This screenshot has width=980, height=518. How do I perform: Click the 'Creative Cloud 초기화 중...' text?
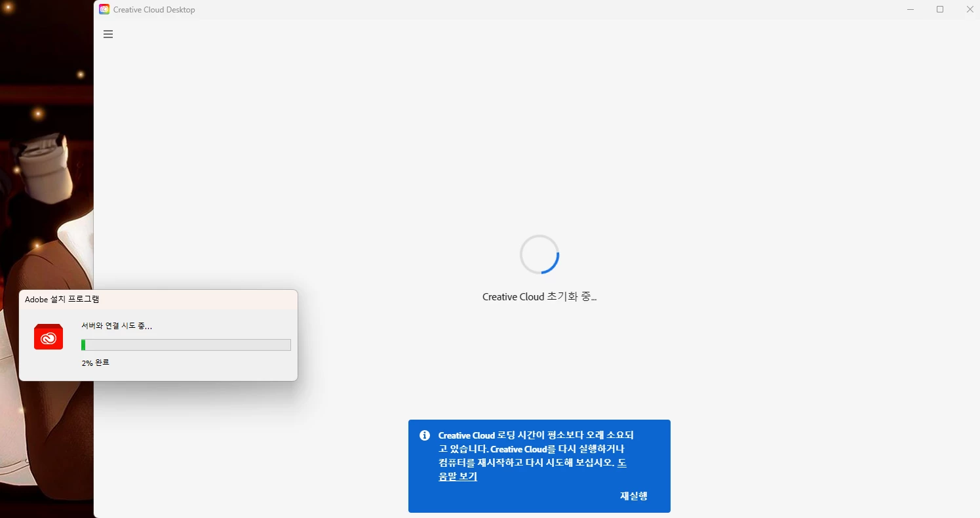[539, 296]
